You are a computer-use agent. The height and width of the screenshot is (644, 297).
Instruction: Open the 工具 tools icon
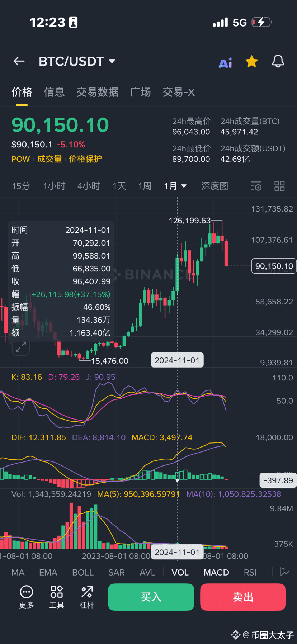[57, 597]
